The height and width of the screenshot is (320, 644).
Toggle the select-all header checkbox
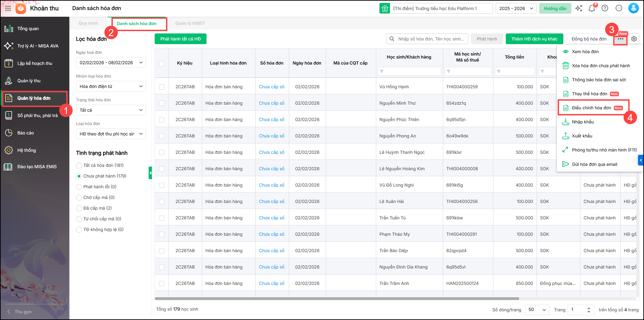[162, 64]
